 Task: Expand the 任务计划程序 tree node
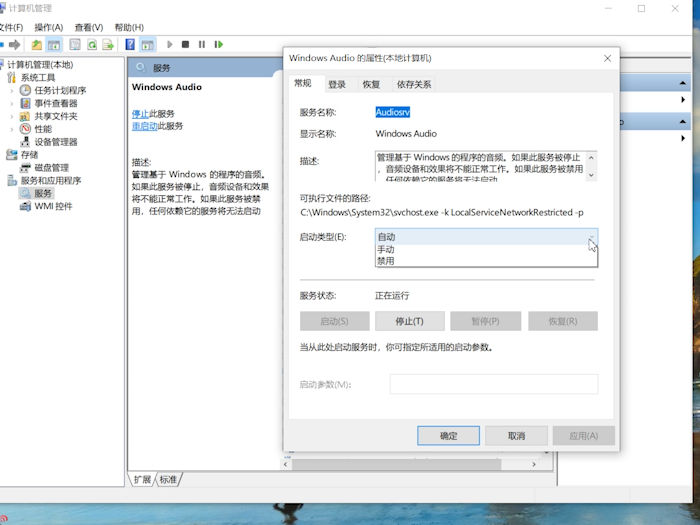[12, 91]
